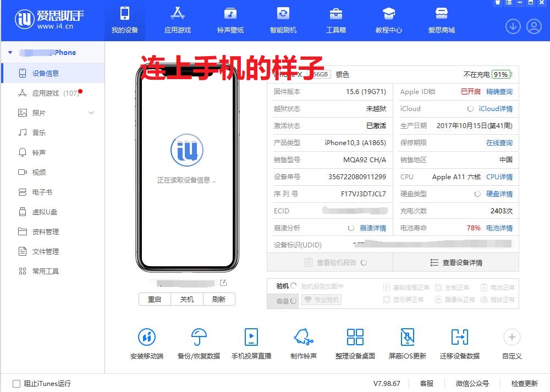Click the battery 91% indicator

point(502,74)
